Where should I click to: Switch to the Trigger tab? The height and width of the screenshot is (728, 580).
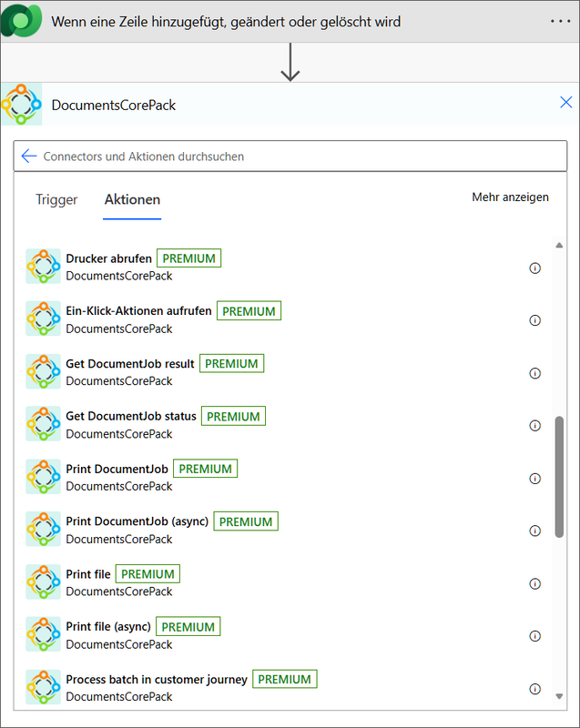point(56,200)
